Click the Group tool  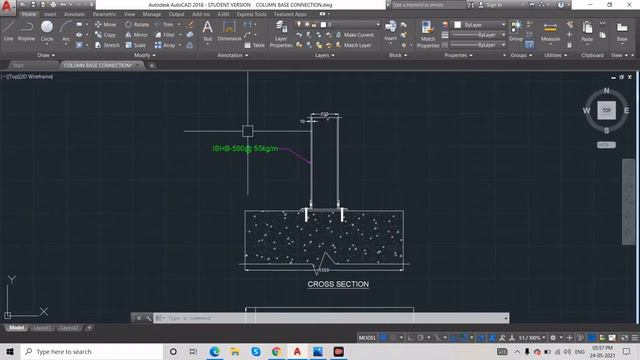click(516, 31)
